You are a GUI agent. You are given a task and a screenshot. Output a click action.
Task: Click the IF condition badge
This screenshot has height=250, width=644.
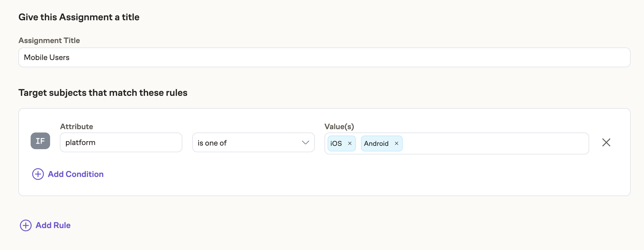click(40, 141)
